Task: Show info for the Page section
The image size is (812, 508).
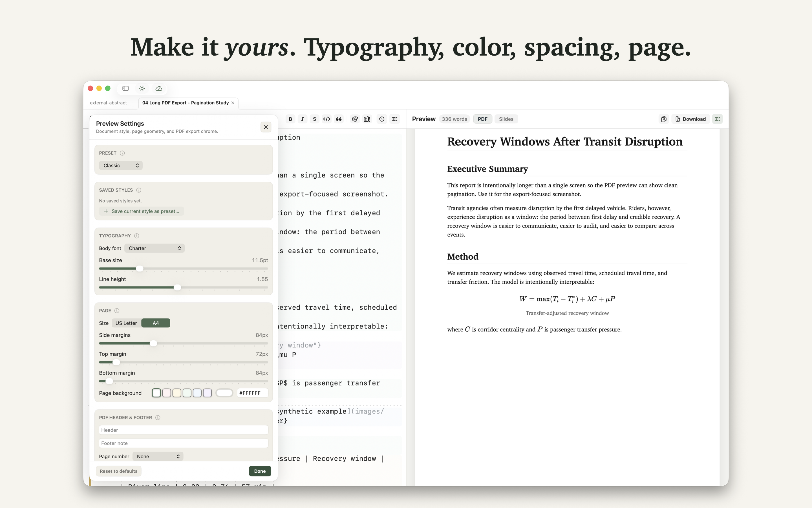Action: click(x=117, y=310)
